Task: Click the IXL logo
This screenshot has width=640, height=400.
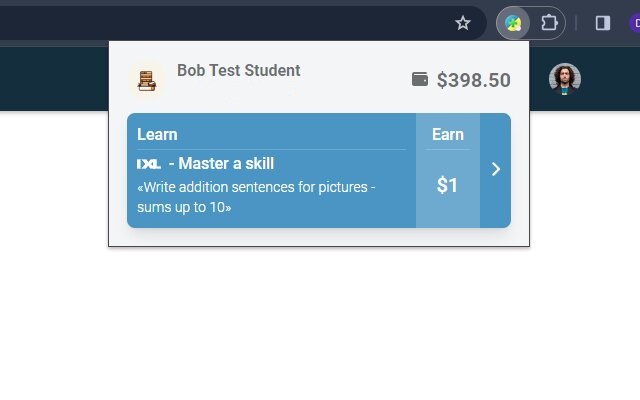Action: 149,164
